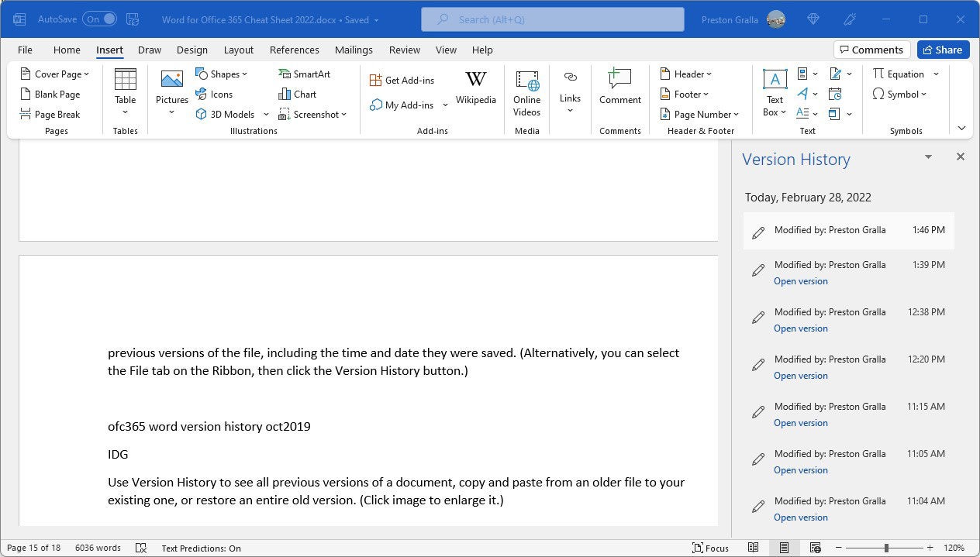
Task: Toggle the AutoSave switch
Action: point(101,19)
